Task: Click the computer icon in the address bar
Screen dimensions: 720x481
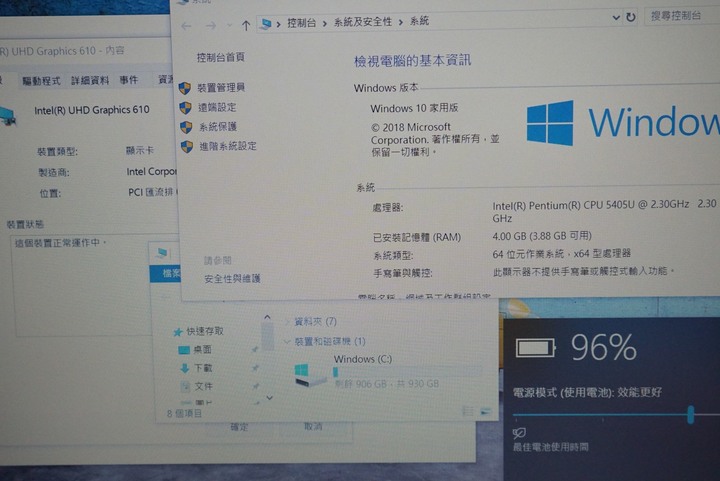Action: pyautogui.click(x=265, y=23)
